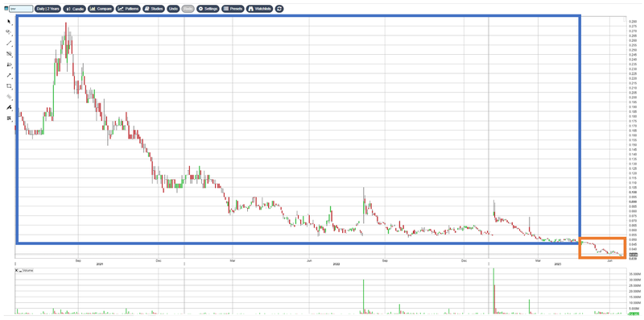Open the Watchlists panel
This screenshot has height=320, width=644.
[259, 8]
